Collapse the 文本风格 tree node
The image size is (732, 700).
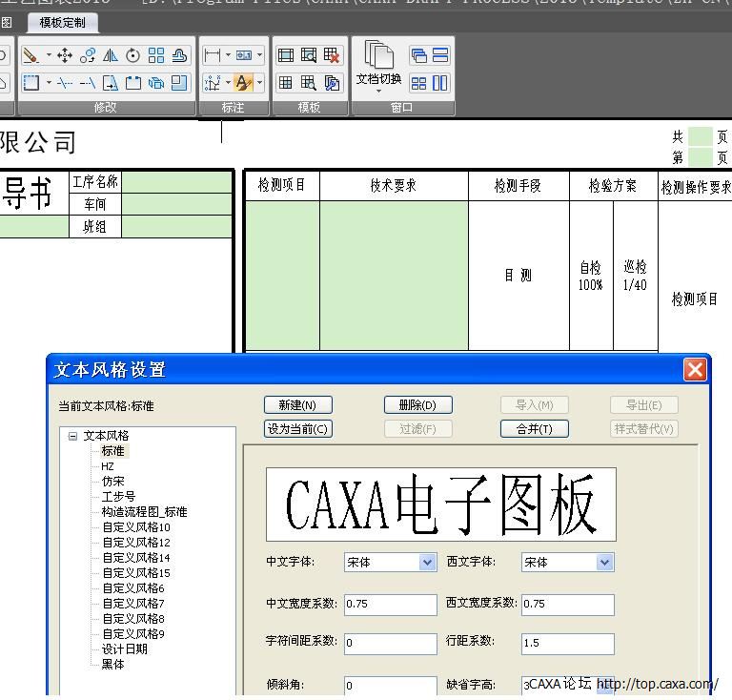(x=72, y=436)
